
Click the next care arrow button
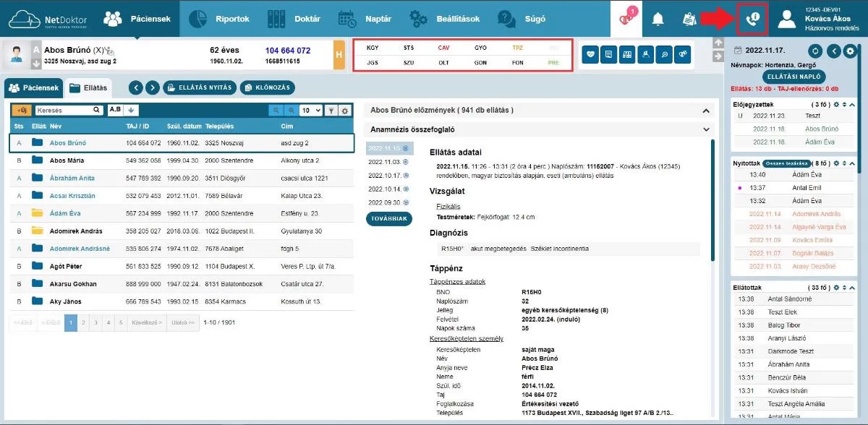[152, 87]
